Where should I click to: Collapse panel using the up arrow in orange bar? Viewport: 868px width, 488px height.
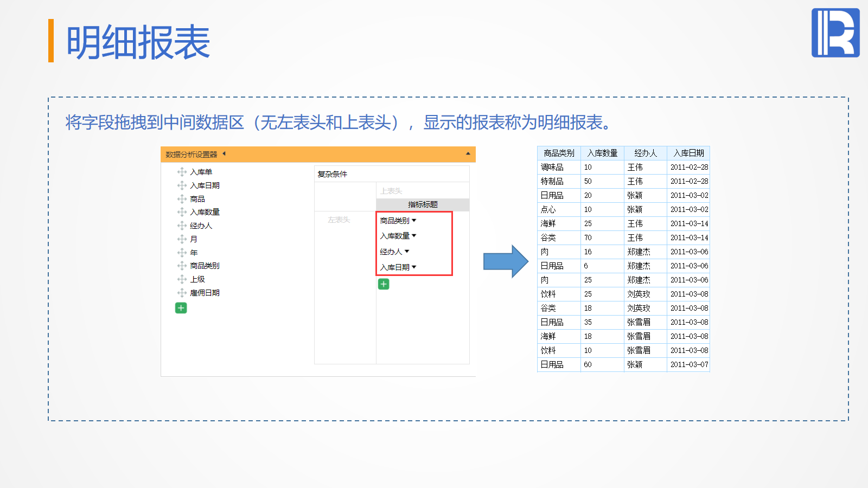(x=468, y=154)
